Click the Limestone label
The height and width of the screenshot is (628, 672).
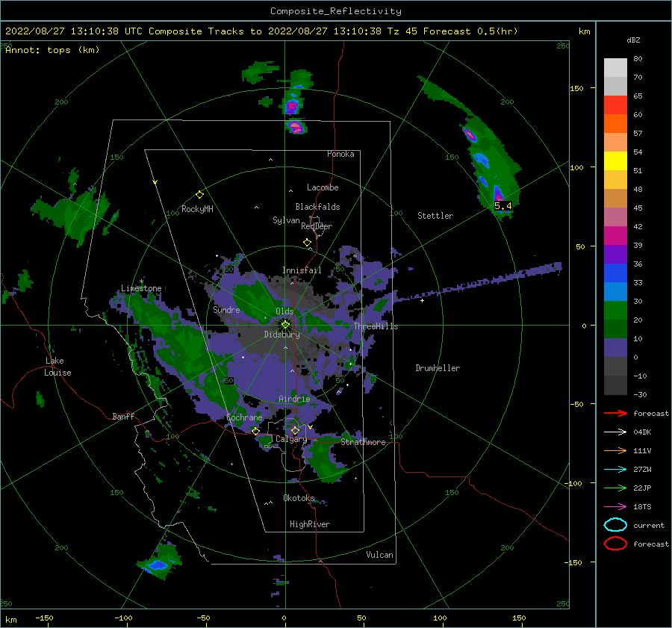pyautogui.click(x=141, y=288)
